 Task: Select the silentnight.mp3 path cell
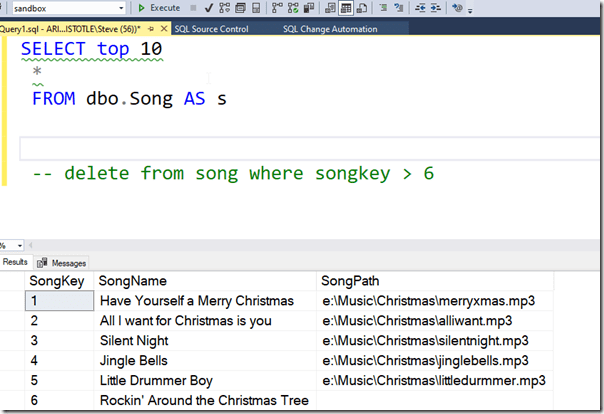pos(435,341)
